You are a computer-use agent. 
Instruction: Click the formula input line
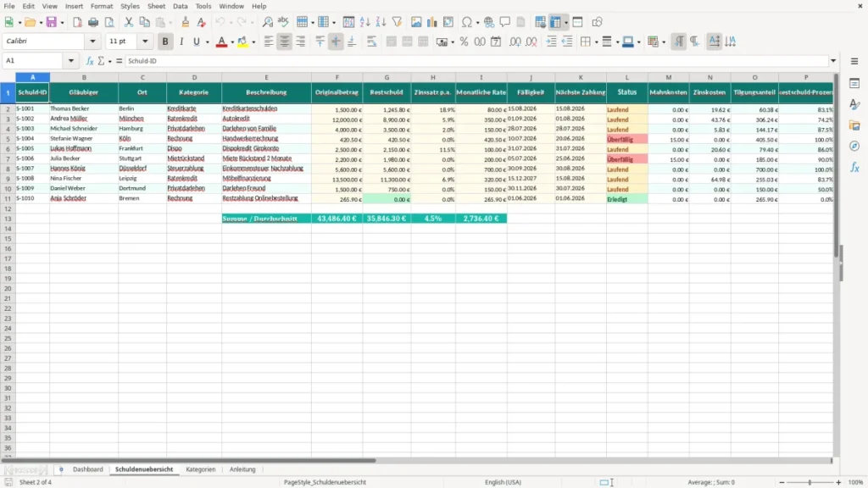click(x=476, y=61)
